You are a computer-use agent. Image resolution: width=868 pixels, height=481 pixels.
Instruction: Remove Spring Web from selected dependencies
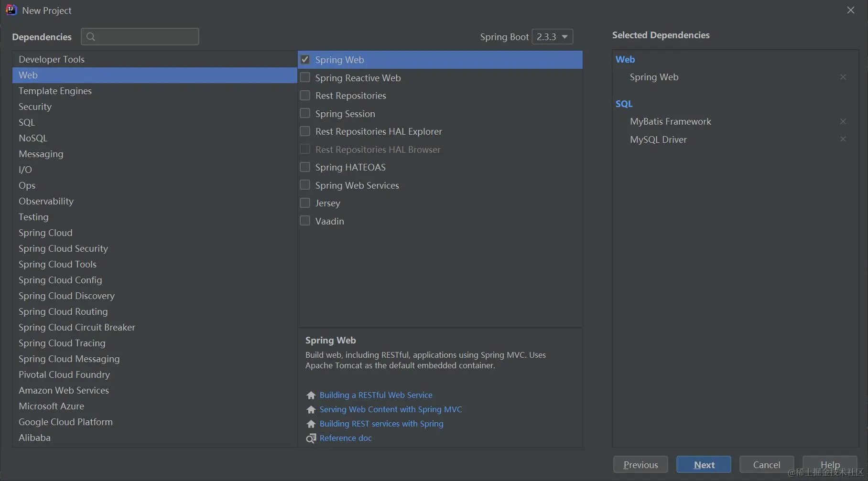pos(843,77)
